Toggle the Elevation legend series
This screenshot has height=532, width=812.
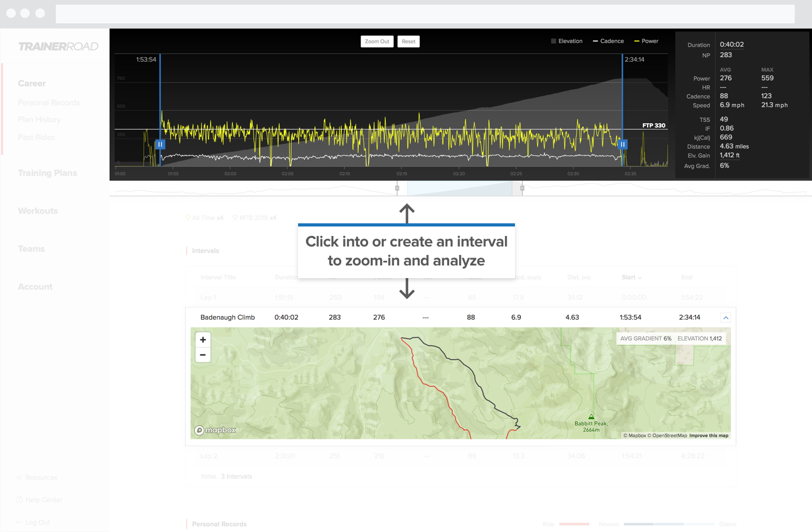(x=567, y=41)
